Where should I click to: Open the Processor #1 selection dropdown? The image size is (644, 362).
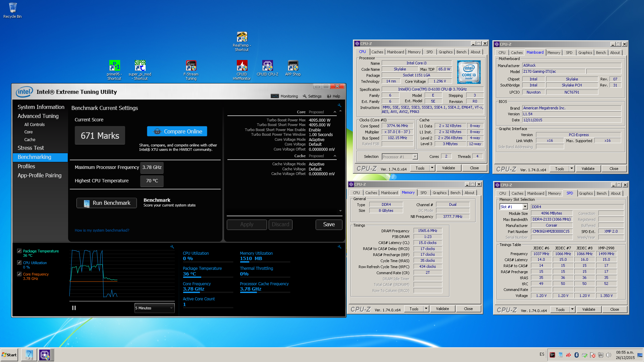[415, 157]
